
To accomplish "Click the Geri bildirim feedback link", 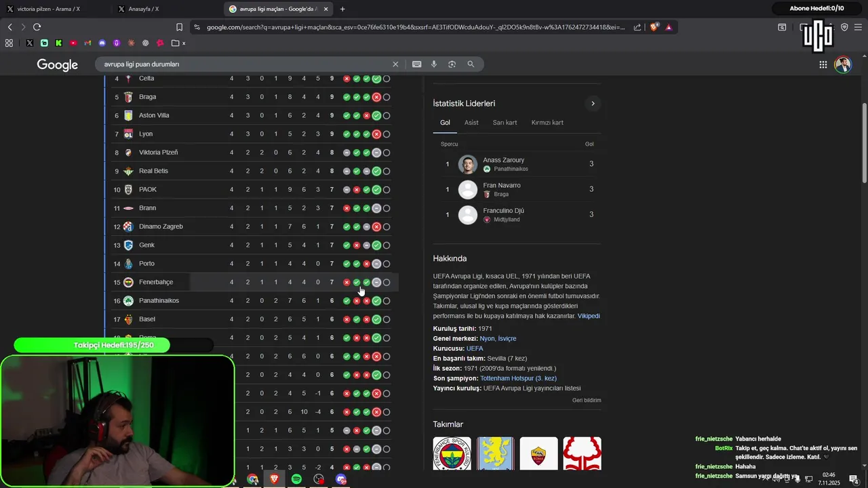I will click(587, 400).
